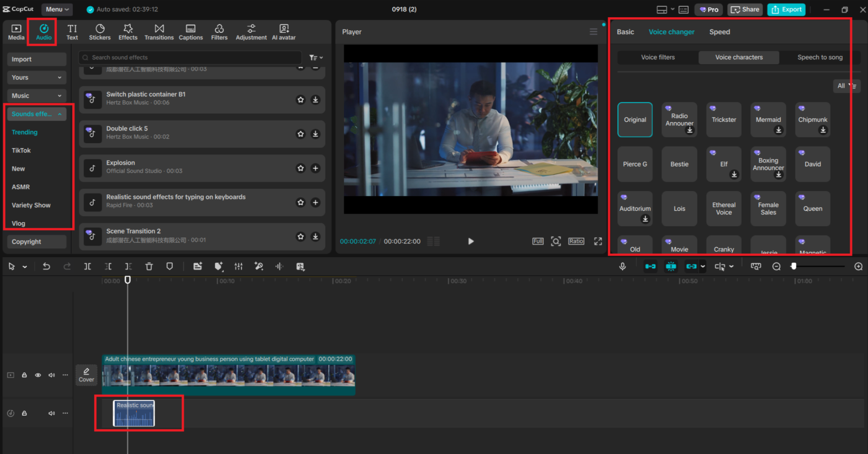Delete the selected clip with the trash icon
Viewport: 868px width, 454px height.
tap(149, 266)
